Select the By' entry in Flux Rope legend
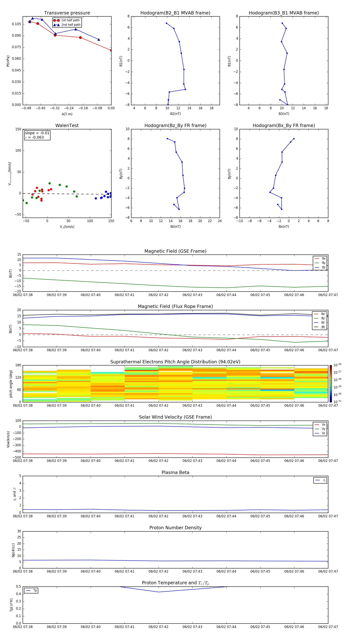The image size is (351, 644). pos(320,318)
